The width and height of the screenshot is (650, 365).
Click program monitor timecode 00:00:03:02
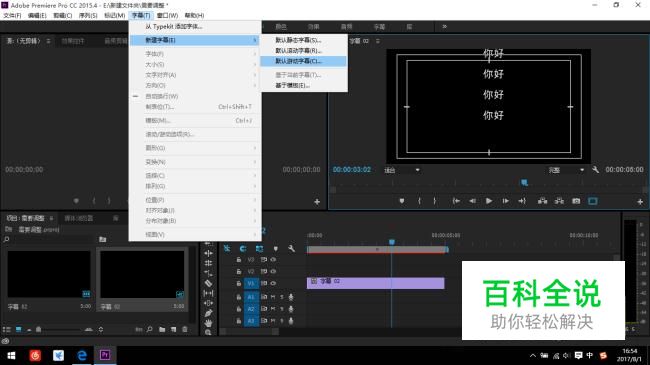(352, 170)
